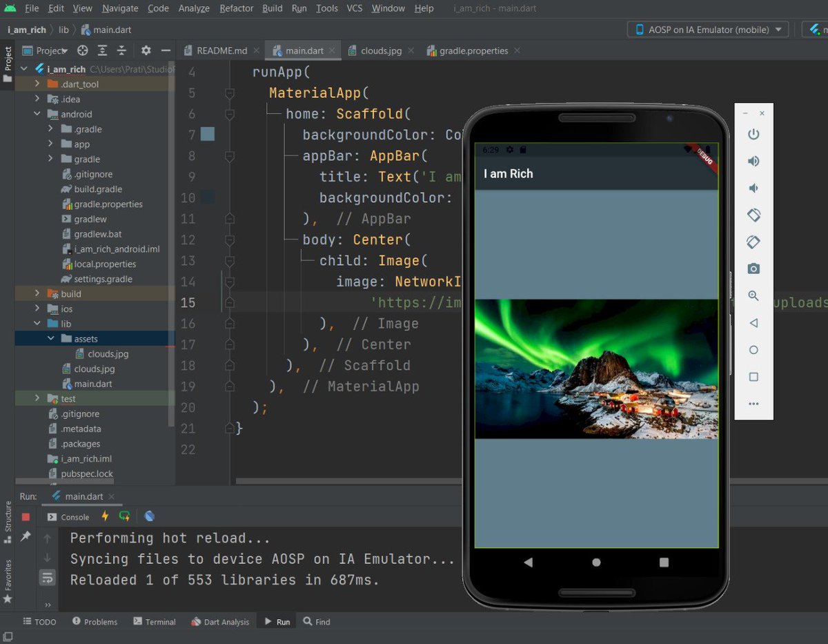Open the Terminal tool window
828x644 pixels.
[x=155, y=622]
